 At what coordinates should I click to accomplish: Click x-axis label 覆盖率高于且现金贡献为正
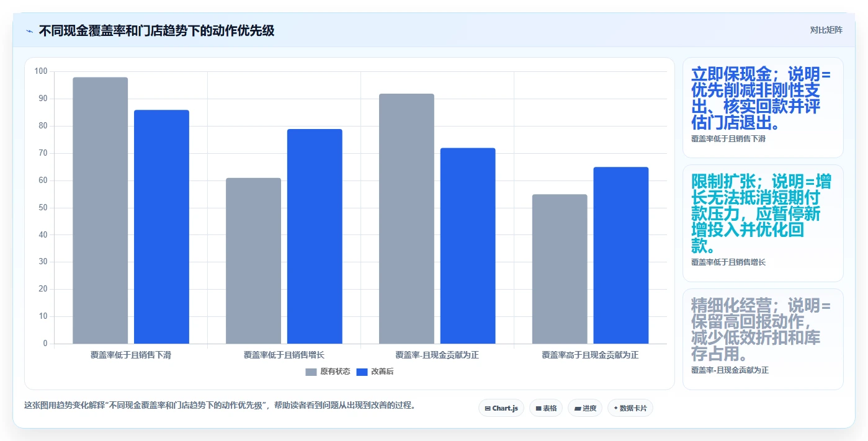590,355
